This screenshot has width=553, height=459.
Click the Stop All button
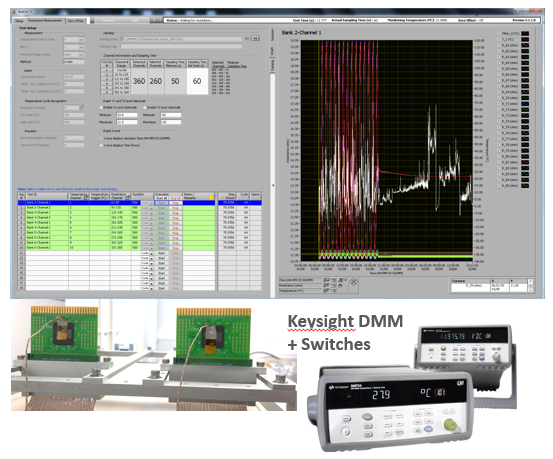[x=175, y=198]
